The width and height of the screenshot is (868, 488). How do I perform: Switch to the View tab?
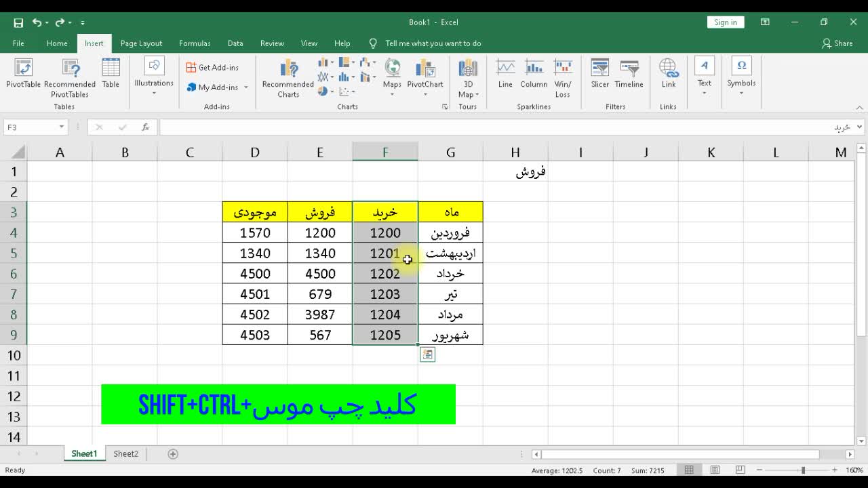point(309,43)
